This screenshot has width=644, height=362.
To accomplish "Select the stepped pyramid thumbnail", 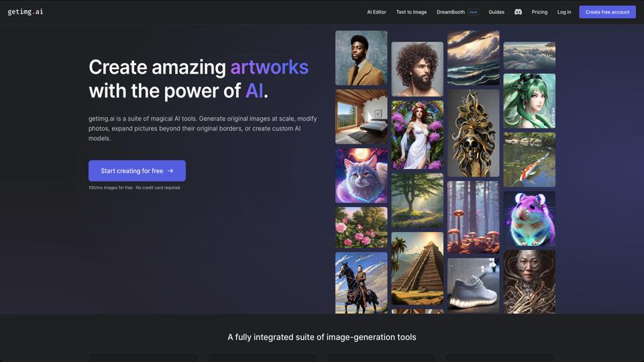I will click(x=417, y=268).
